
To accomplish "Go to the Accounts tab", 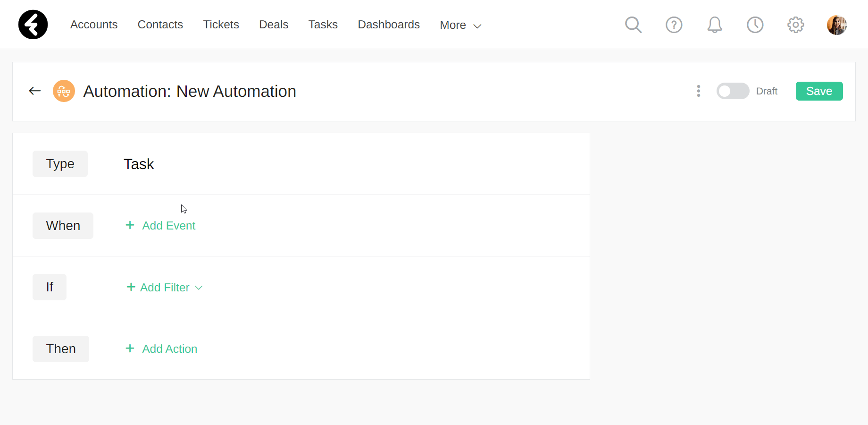I will click(94, 25).
